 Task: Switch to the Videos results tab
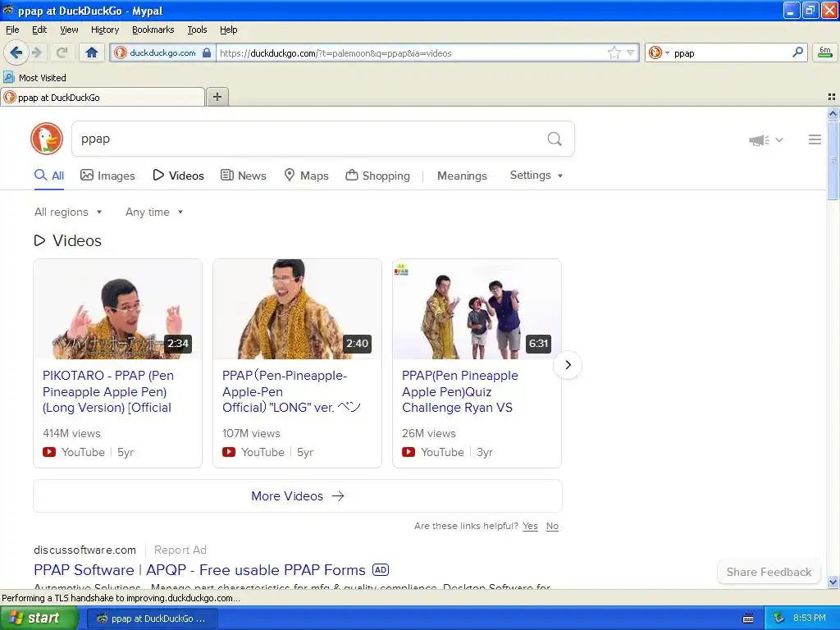coord(178,176)
